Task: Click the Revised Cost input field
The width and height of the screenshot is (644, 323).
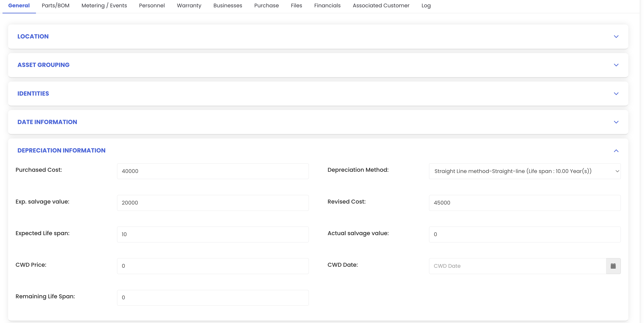Action: tap(524, 203)
